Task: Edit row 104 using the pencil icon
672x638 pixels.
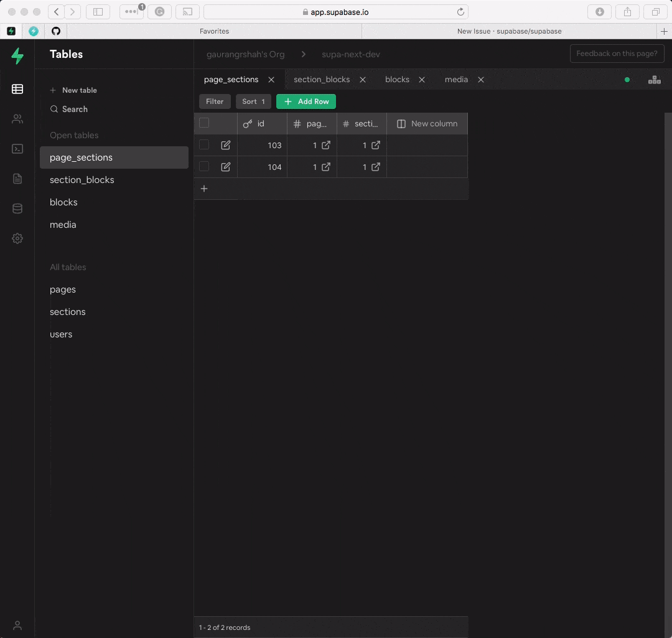Action: 225,167
